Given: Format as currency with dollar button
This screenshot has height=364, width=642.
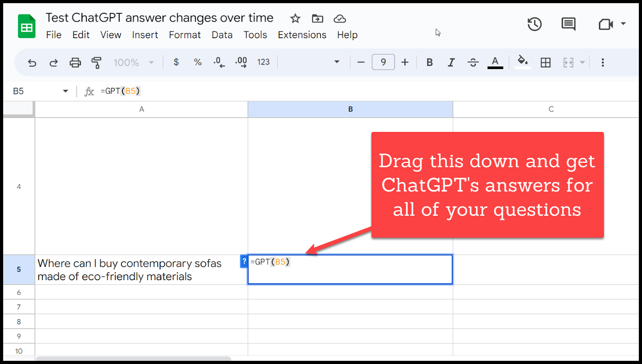Looking at the screenshot, I should point(176,62).
